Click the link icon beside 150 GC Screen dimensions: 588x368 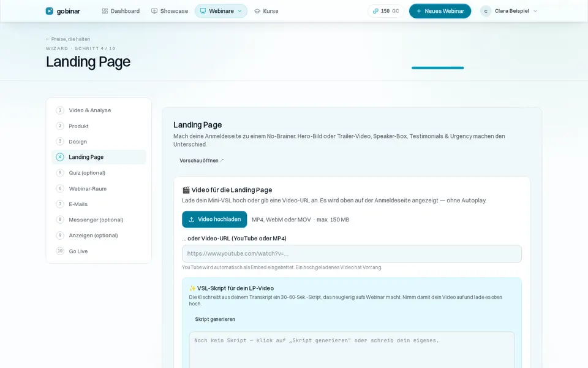375,11
